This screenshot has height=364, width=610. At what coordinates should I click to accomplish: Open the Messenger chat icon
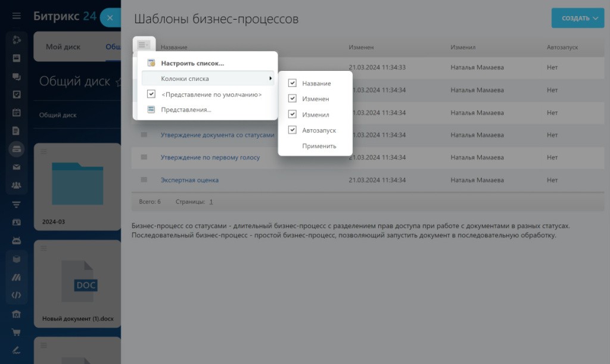pos(16,77)
